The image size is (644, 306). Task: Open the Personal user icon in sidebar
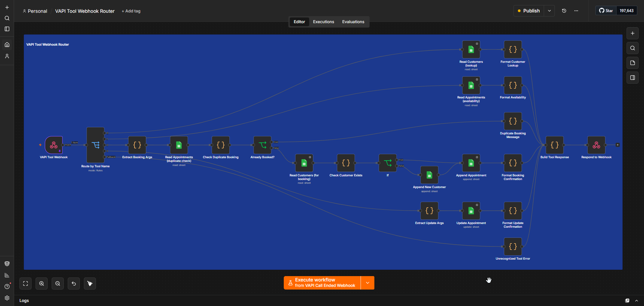point(7,56)
